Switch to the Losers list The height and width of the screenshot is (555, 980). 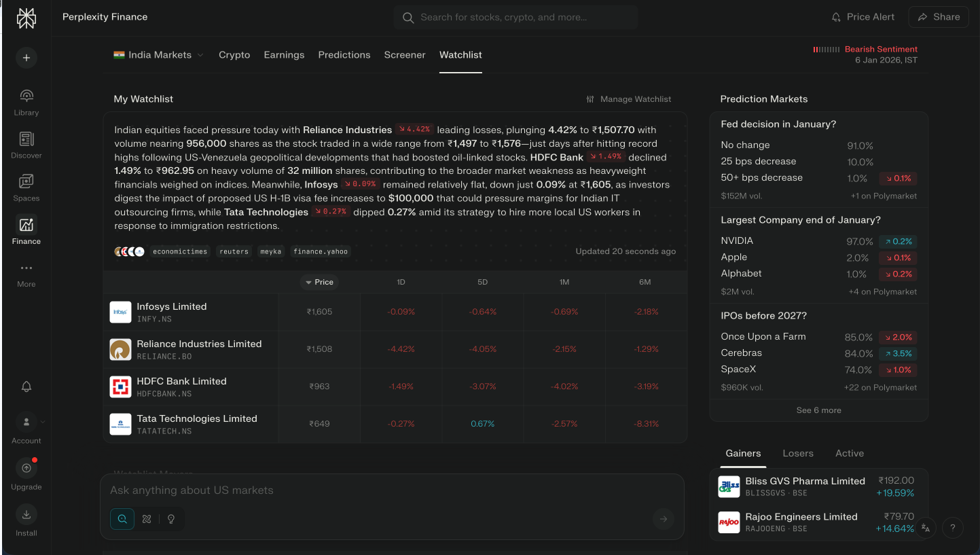[797, 453]
